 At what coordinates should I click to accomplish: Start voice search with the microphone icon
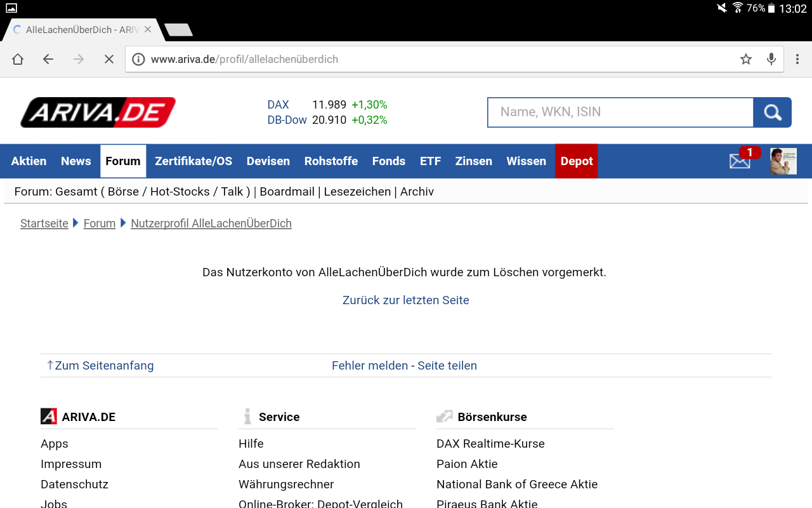[x=771, y=58]
